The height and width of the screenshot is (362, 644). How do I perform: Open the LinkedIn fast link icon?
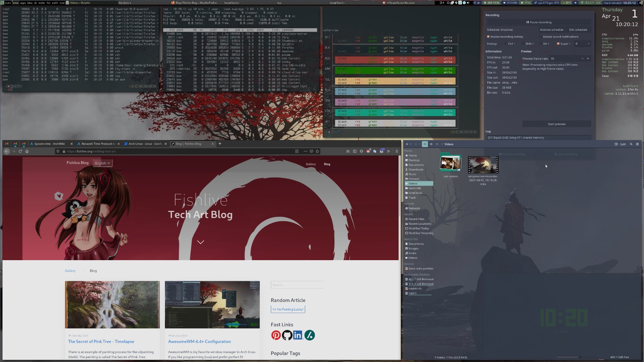click(298, 335)
